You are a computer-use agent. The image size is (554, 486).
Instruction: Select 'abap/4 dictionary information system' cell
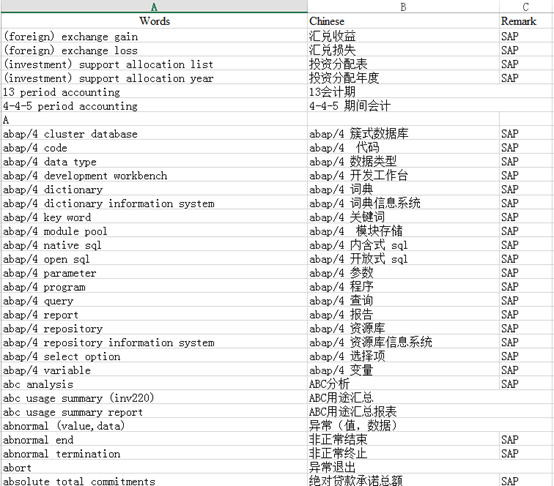click(x=154, y=203)
